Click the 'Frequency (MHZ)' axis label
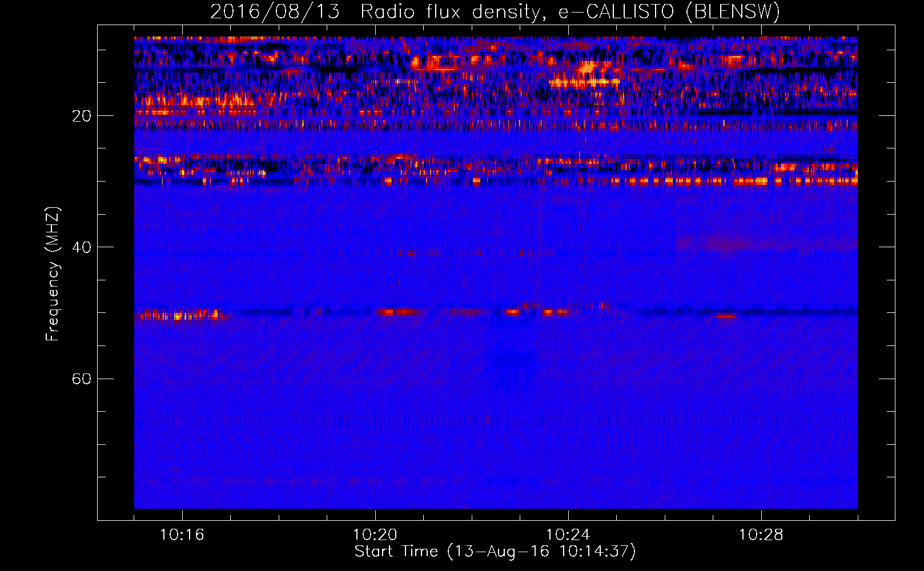Viewport: 924px width, 571px height. 53,274
